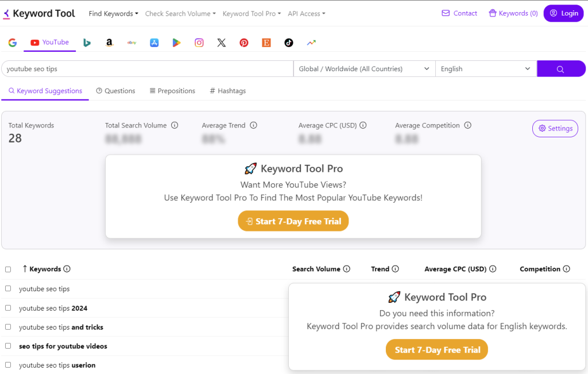Open the Keyword Tool Pro dropdown menu
This screenshot has height=374, width=588.
point(252,14)
